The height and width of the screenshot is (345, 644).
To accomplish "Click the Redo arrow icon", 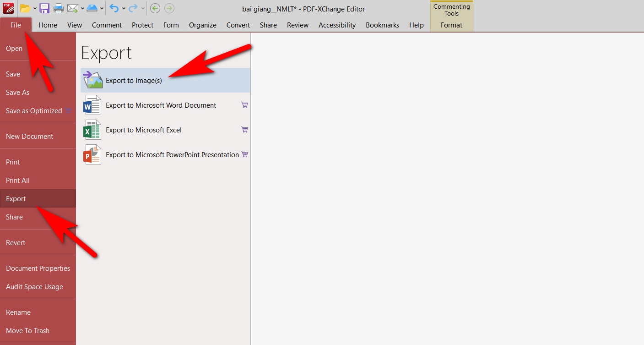I will click(x=133, y=8).
